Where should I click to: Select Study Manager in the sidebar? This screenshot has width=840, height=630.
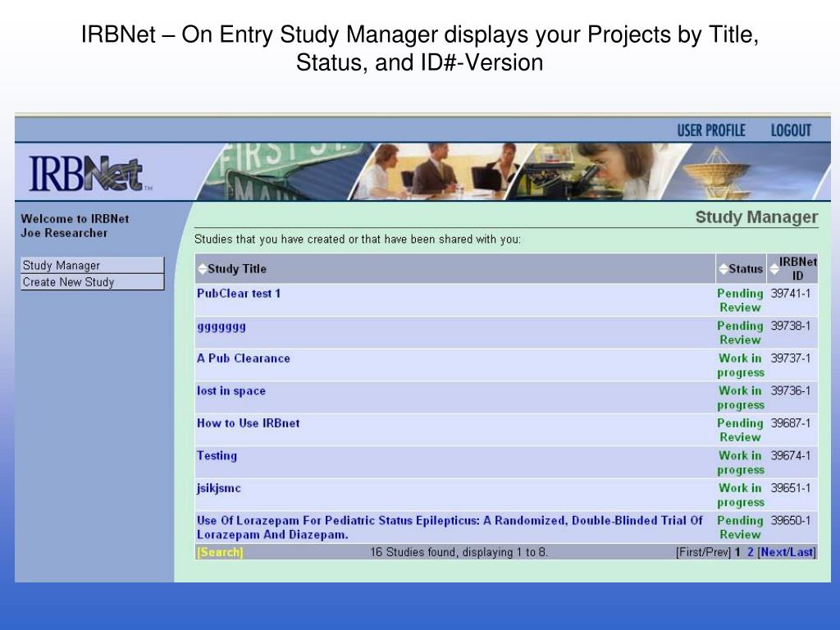click(92, 265)
